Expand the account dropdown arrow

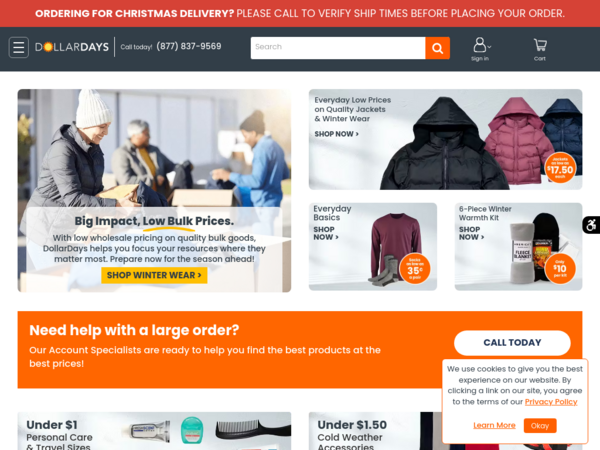click(489, 47)
